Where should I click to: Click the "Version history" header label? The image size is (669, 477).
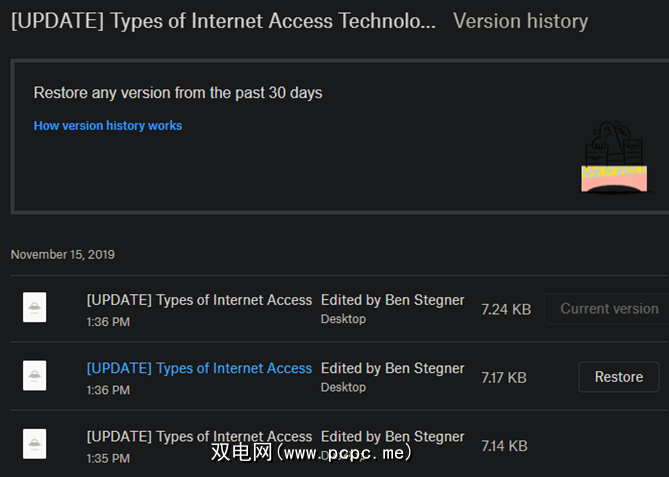[x=520, y=21]
